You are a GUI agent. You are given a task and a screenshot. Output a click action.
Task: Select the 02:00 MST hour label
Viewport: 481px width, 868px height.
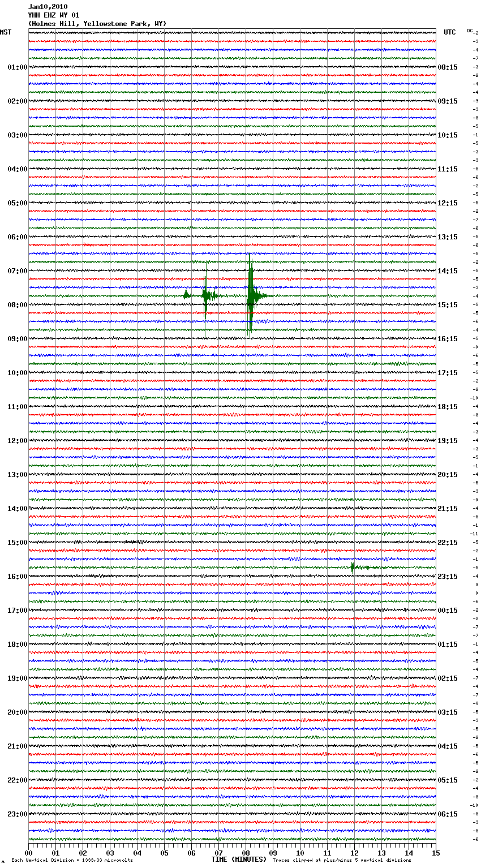pyautogui.click(x=18, y=101)
